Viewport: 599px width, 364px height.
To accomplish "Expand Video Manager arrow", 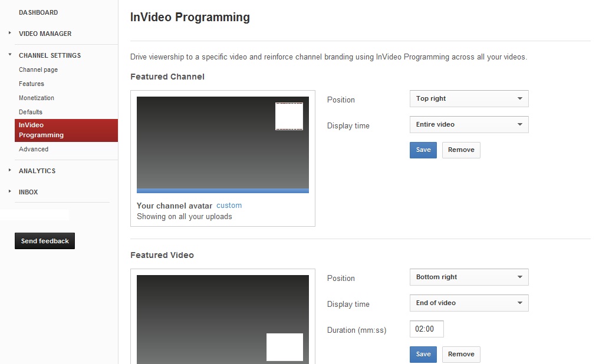I will click(x=9, y=33).
